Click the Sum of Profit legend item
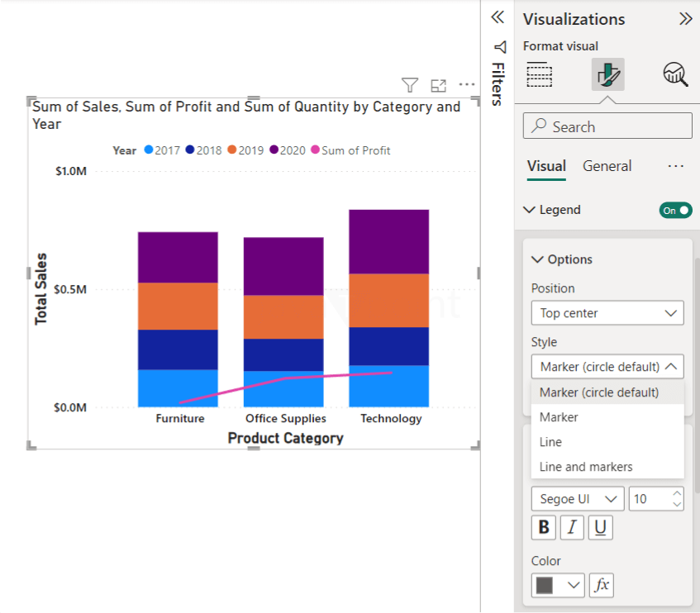Screen dimensions: 700x613 (350, 150)
